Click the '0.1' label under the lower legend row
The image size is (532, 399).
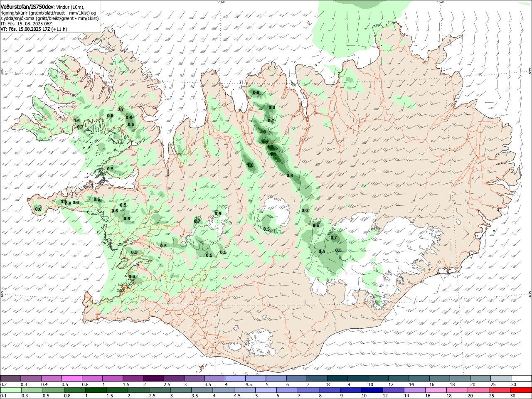click(x=3, y=396)
